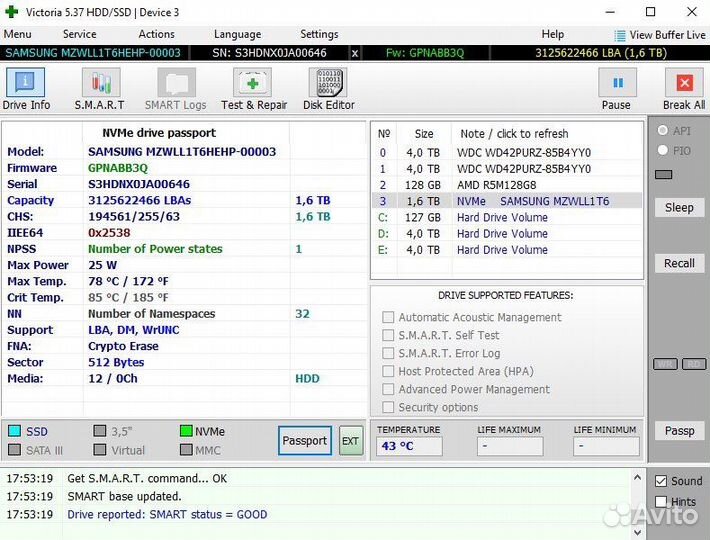Click the gray indicator below PIO
Viewport: 710px width, 540px height.
(663, 175)
